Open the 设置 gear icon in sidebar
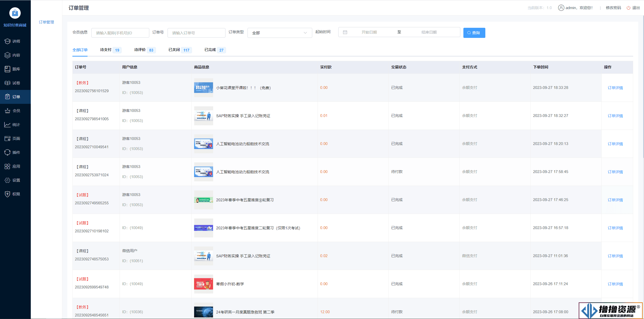This screenshot has width=644, height=319. [7, 180]
